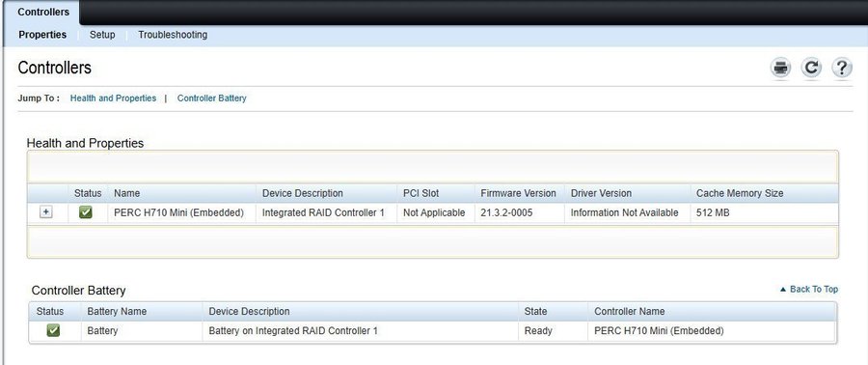Image resolution: width=868 pixels, height=365 pixels.
Task: Click the State column header
Action: click(x=535, y=311)
